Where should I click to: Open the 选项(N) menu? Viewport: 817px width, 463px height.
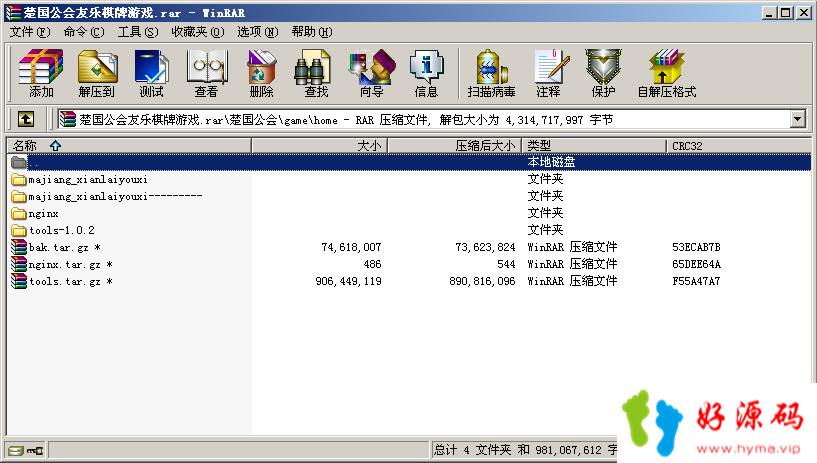(x=258, y=32)
